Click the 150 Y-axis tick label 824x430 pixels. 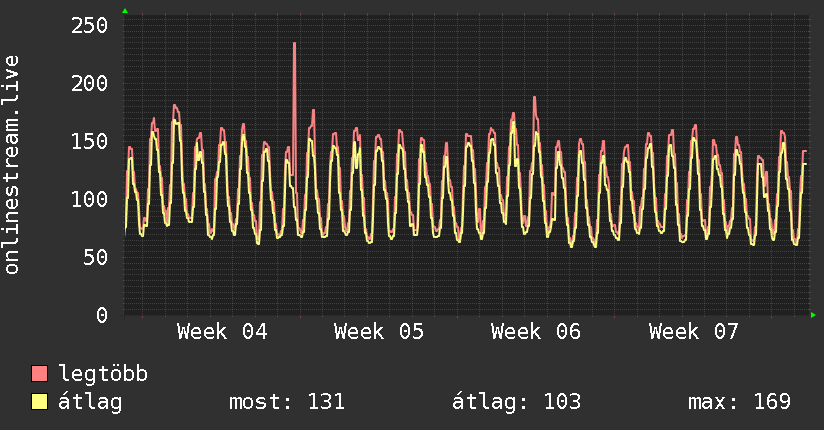pyautogui.click(x=90, y=141)
